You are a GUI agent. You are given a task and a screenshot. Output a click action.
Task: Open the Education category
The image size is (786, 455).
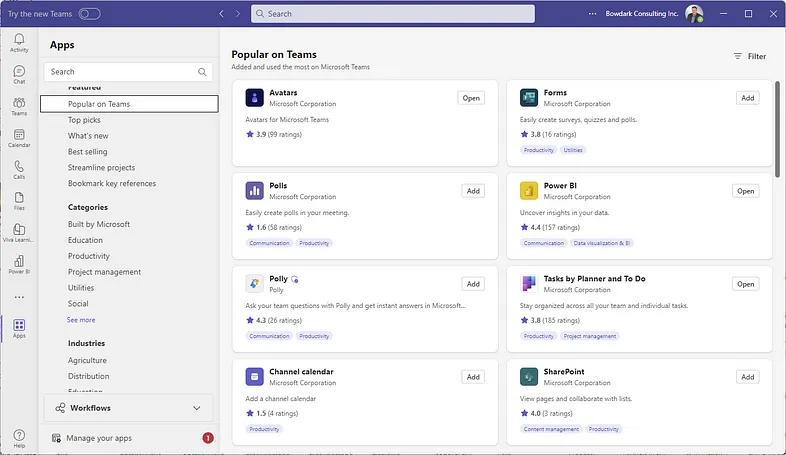pyautogui.click(x=85, y=240)
